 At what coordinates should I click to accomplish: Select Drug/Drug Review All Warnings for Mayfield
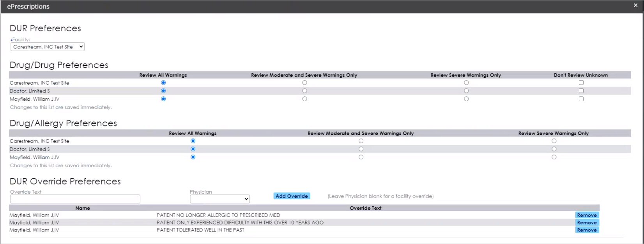tap(163, 99)
